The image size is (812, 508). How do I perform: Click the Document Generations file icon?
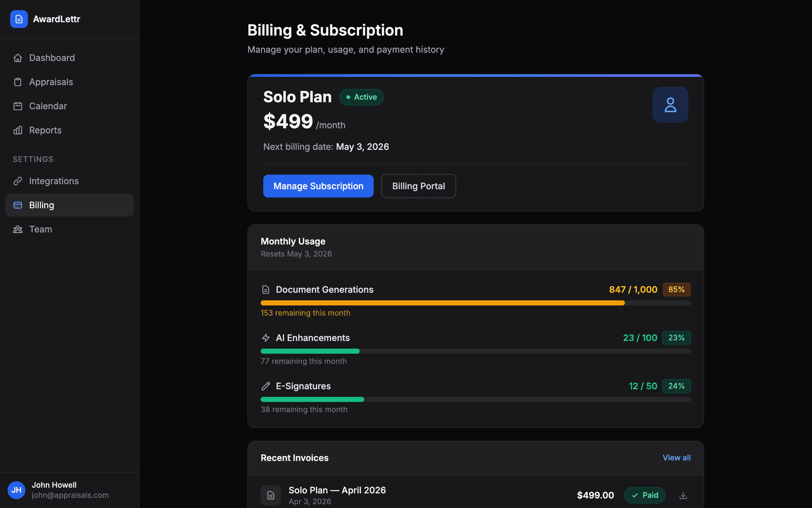(266, 290)
